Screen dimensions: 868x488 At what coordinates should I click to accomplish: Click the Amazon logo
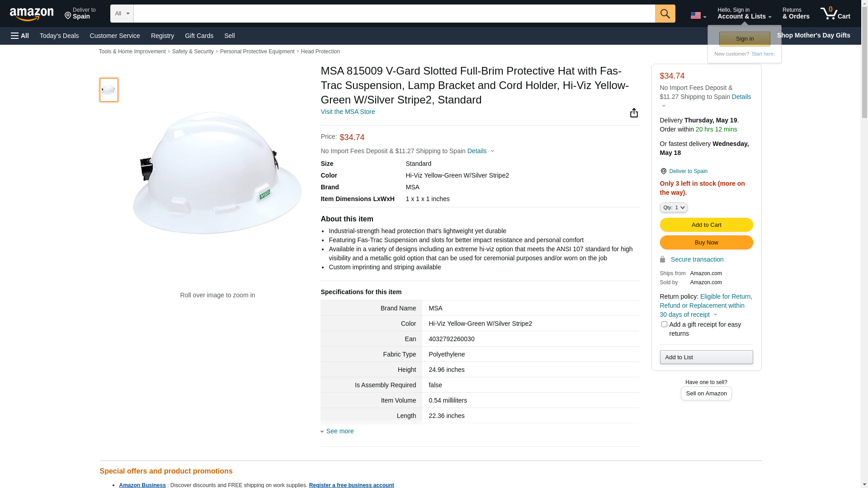pos(32,14)
